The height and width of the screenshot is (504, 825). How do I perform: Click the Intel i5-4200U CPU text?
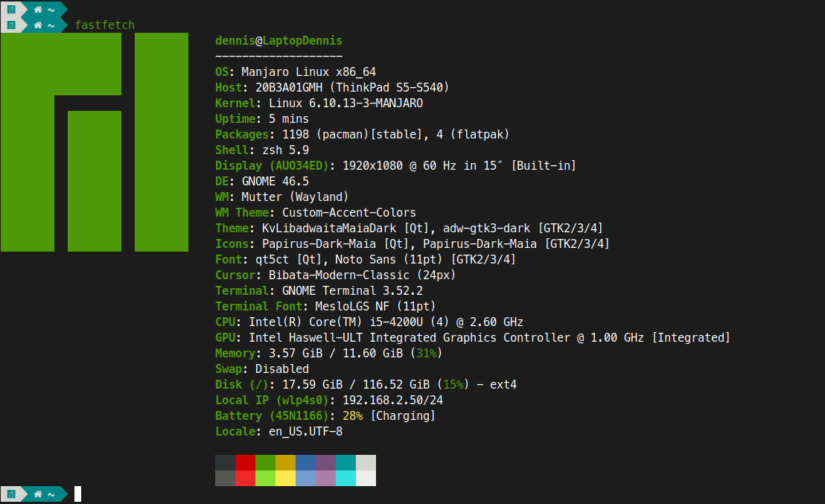pyautogui.click(x=386, y=322)
